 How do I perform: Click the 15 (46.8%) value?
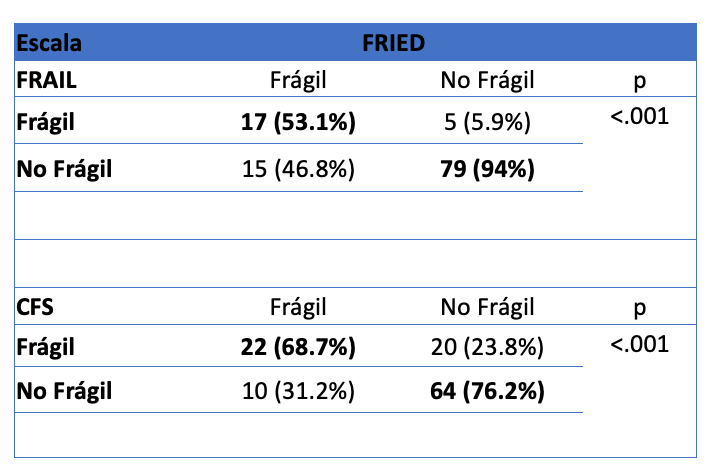(x=299, y=169)
